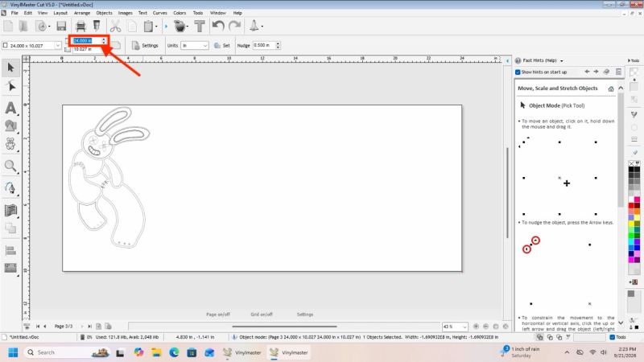The width and height of the screenshot is (644, 362).
Task: Switch to second Vinylmaster taskbar window
Action: point(290,352)
